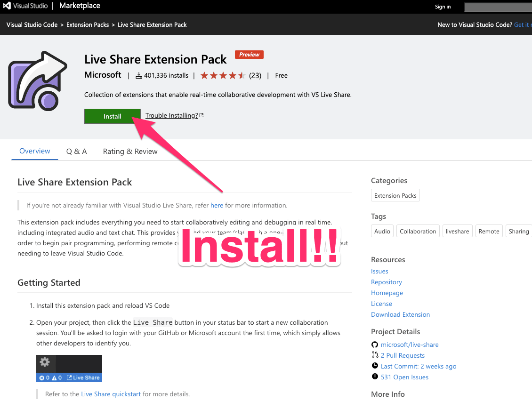Go to Visual Studio Code breadcrumb
Viewport: 532px width, 401px height.
(32, 25)
